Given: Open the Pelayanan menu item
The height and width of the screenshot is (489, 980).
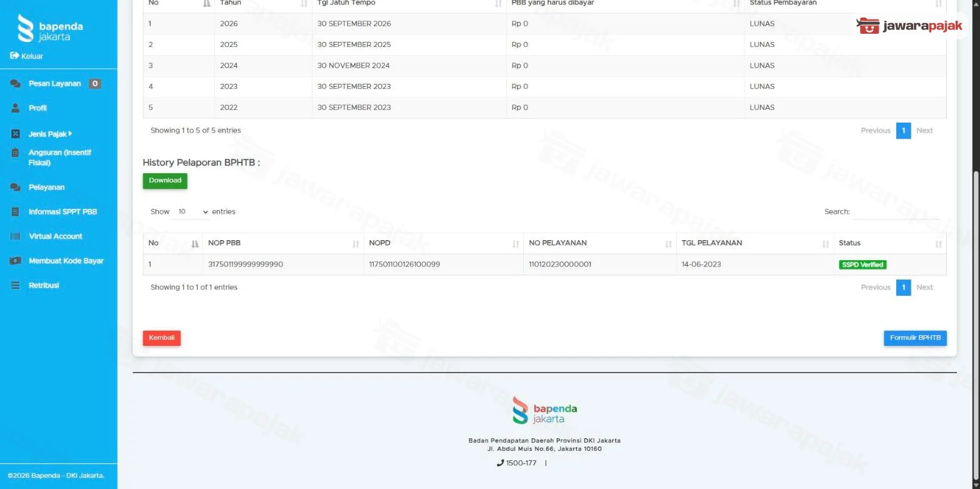Looking at the screenshot, I should [x=46, y=187].
